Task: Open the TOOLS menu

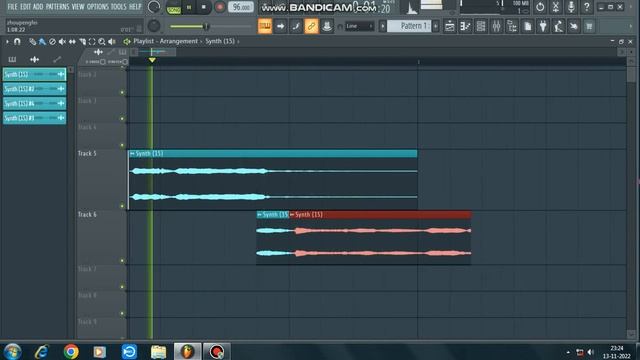Action: click(x=119, y=7)
